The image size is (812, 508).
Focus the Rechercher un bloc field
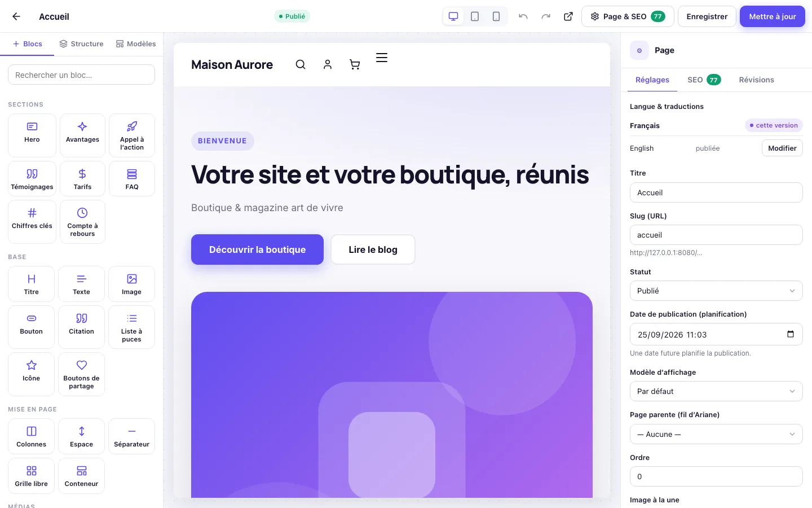81,75
